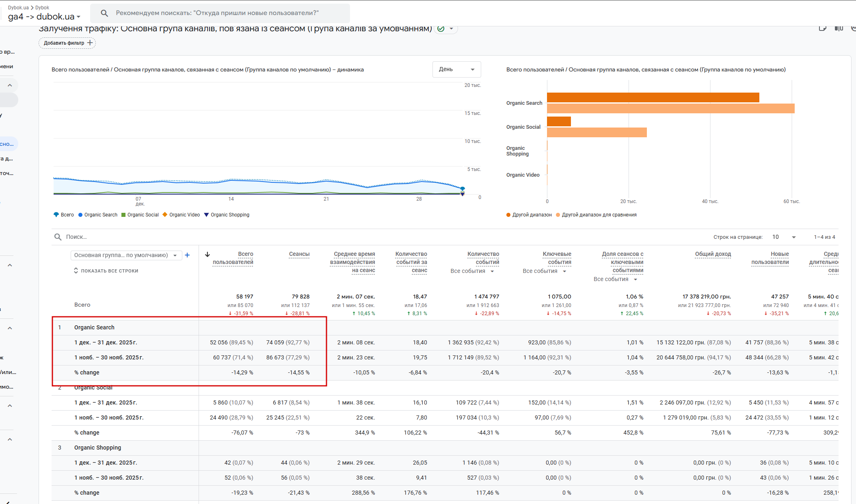Click the plus icon in Добавить фильтр
The height and width of the screenshot is (504, 856).
(x=90, y=43)
